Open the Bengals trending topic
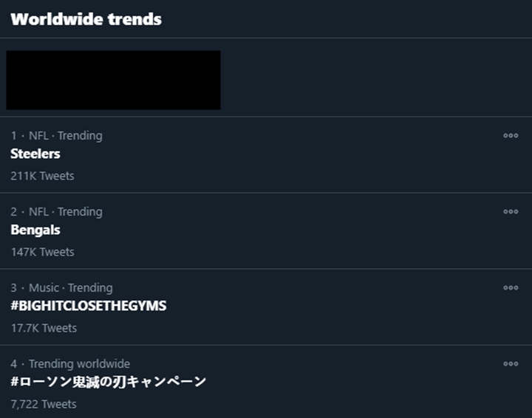The height and width of the screenshot is (418, 532). [x=35, y=230]
